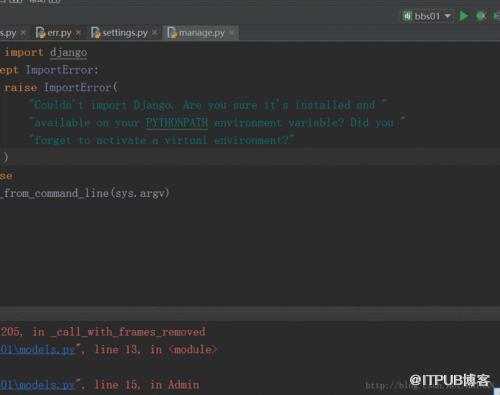Click the raise ImportError( line
This screenshot has width=500, height=395.
[x=61, y=88]
